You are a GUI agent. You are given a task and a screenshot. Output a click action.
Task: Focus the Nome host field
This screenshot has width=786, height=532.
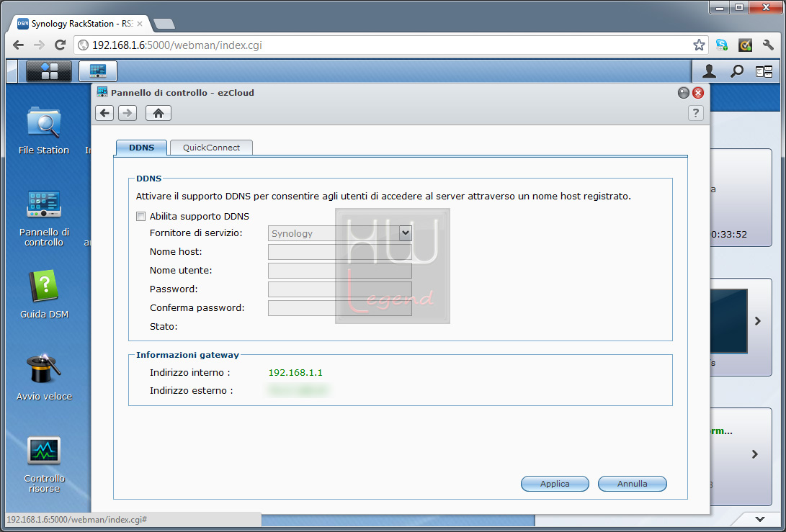[340, 252]
